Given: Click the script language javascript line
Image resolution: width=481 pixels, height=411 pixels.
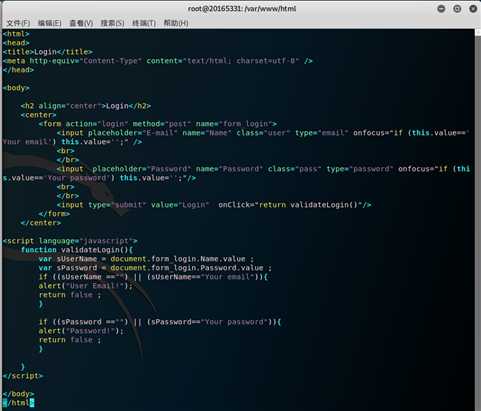Looking at the screenshot, I should 70,241.
